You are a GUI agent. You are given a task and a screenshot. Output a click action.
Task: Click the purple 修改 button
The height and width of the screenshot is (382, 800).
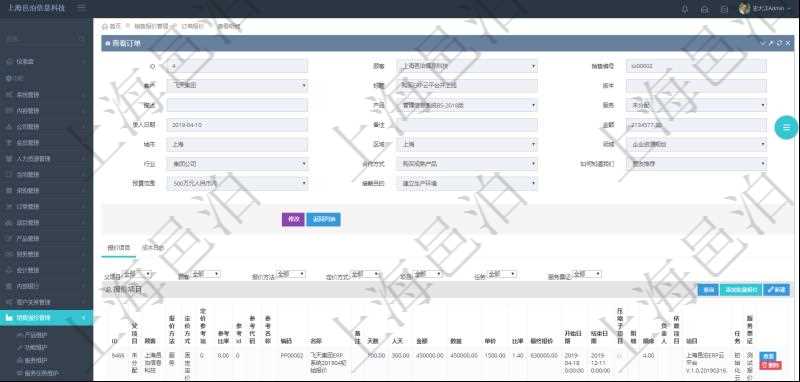293,219
